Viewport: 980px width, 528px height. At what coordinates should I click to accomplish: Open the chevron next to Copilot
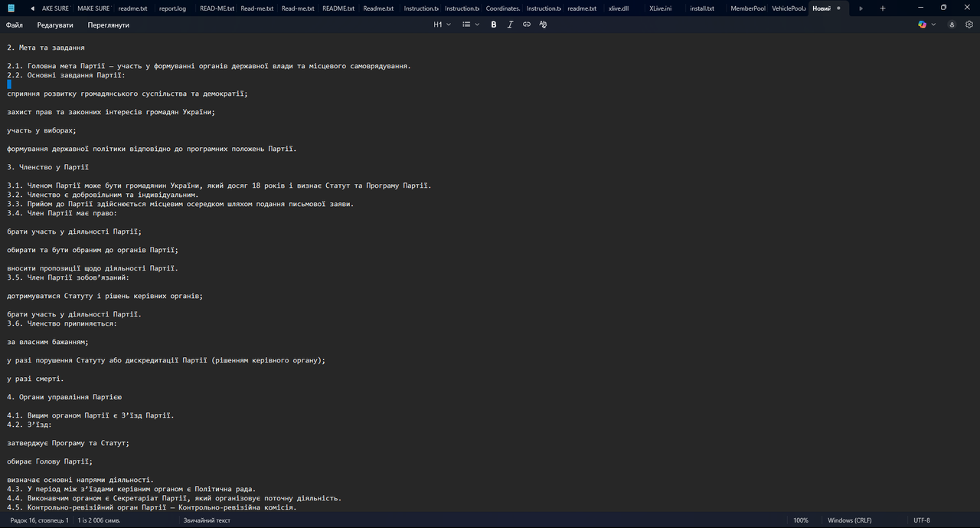(933, 25)
